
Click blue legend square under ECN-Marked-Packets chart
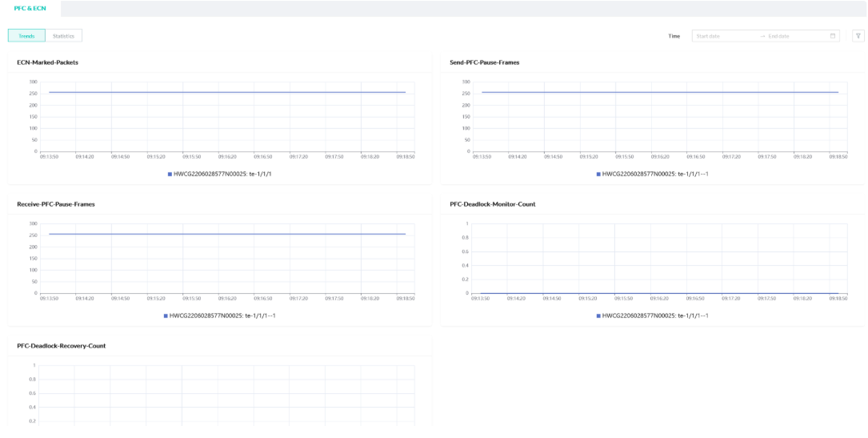point(170,174)
